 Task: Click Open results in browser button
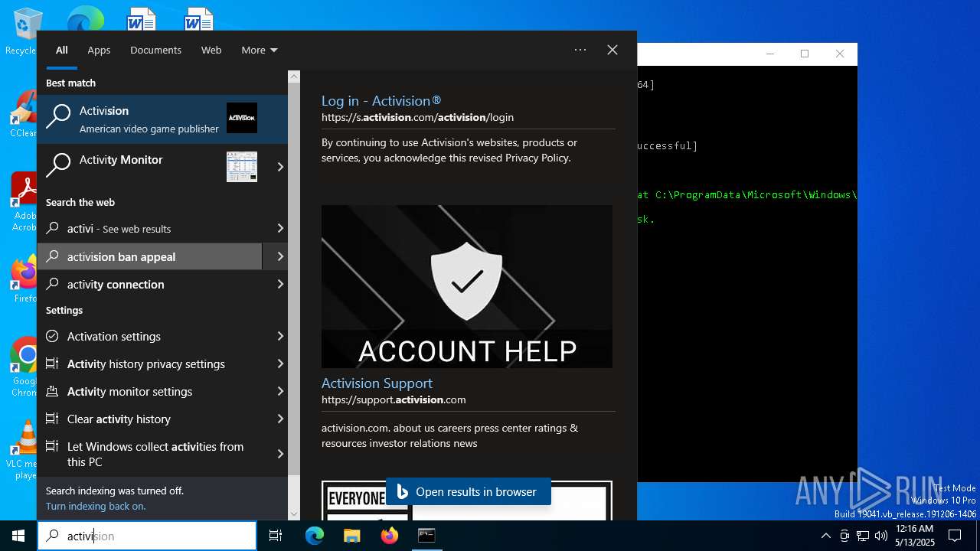[x=468, y=491]
